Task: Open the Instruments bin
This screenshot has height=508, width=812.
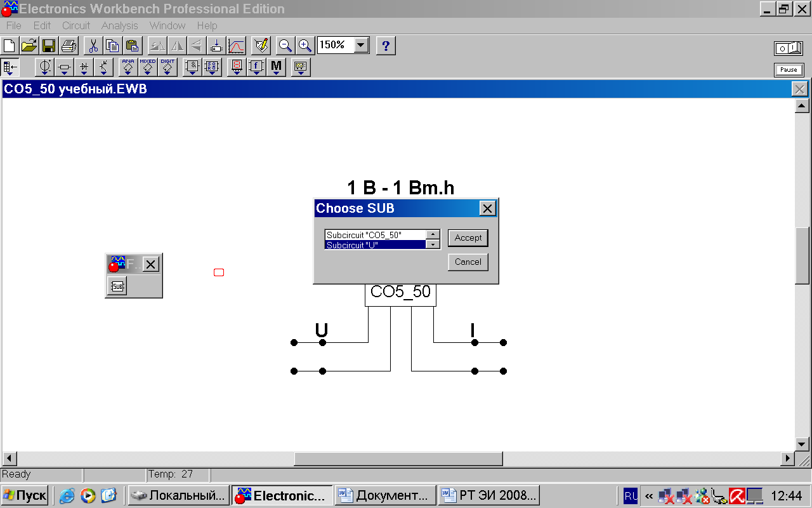Action: click(301, 67)
